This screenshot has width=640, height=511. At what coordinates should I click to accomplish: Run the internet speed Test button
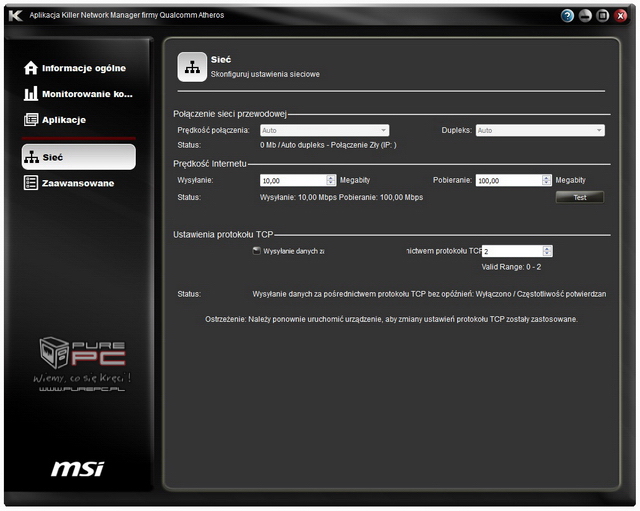(x=580, y=197)
